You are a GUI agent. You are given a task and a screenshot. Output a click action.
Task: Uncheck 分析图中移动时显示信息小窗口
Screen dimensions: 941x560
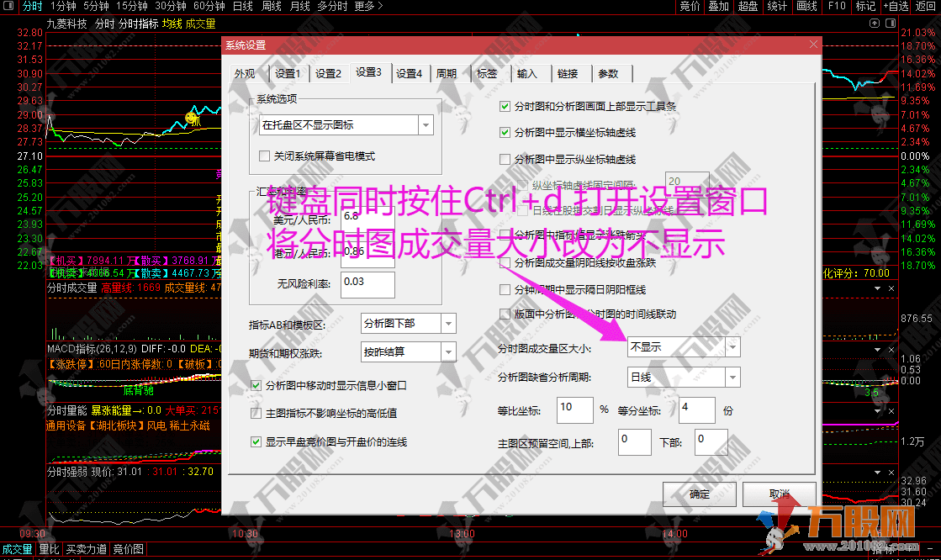pos(256,385)
